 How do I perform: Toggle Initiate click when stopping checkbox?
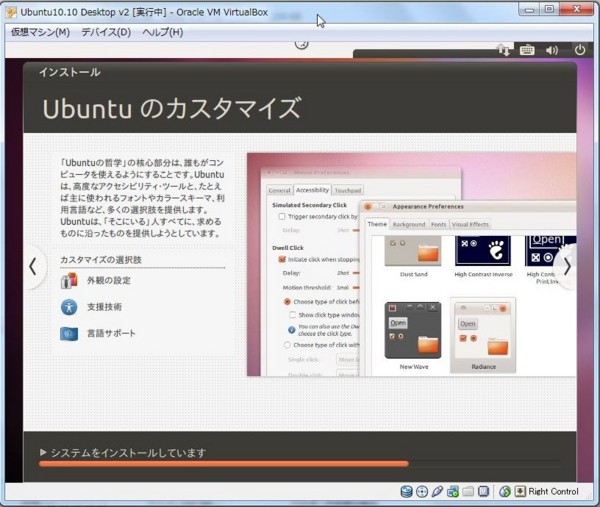(282, 259)
